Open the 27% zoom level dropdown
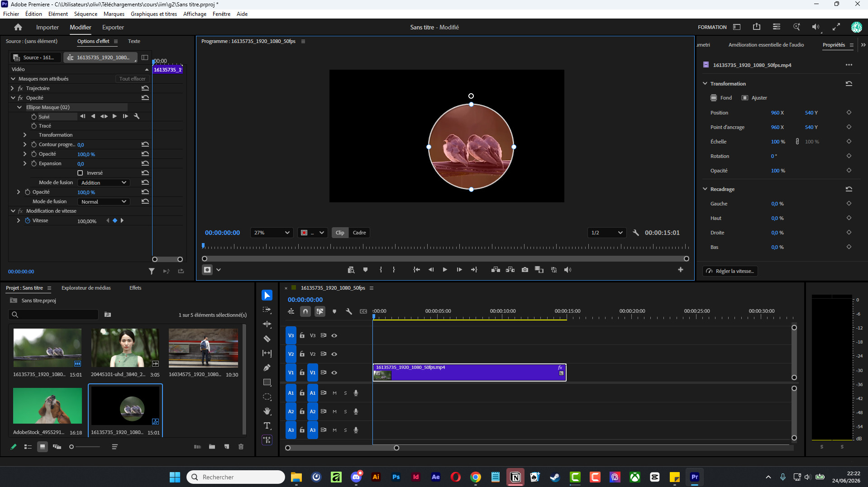This screenshot has width=868, height=487. pos(272,233)
